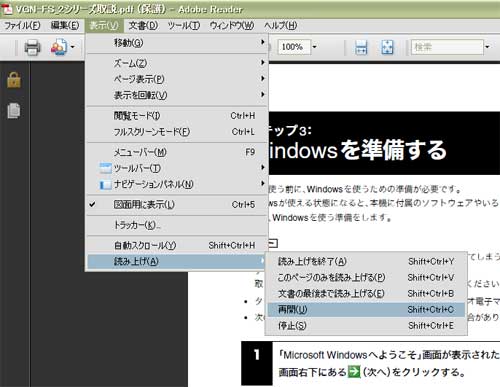The width and height of the screenshot is (500, 387).
Task: Click the toolbar icon next to ツールバー(T)
Action: pos(105,168)
